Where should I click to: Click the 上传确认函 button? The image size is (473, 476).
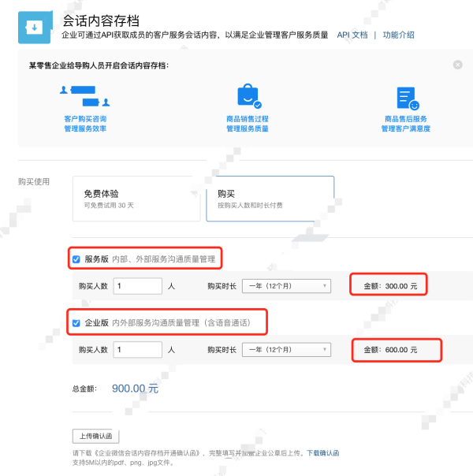tap(95, 436)
